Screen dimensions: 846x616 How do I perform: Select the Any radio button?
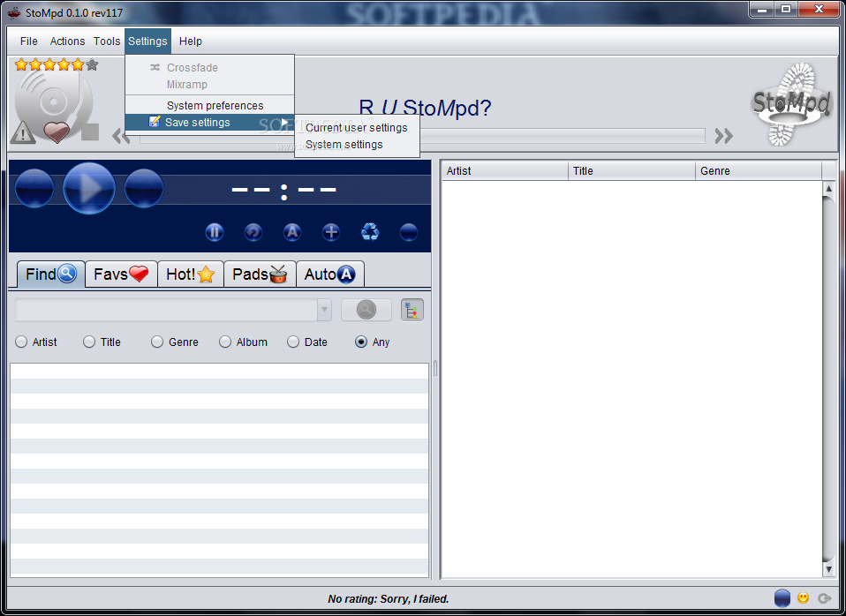click(361, 342)
